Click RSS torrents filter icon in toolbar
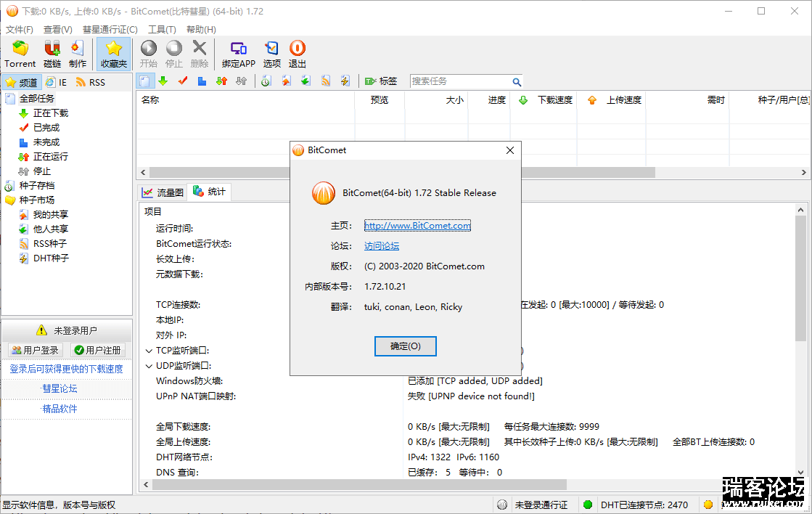 click(x=325, y=81)
